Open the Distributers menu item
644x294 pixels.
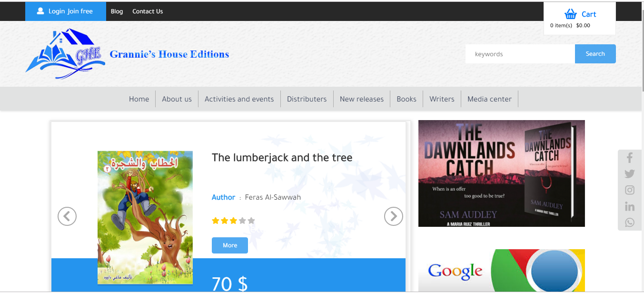307,99
